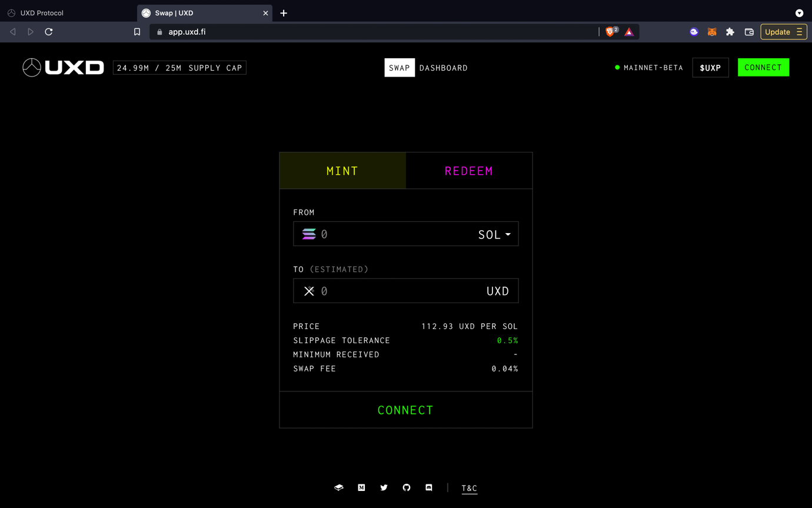
Task: Click the UXD token icon in TO field
Action: point(309,291)
